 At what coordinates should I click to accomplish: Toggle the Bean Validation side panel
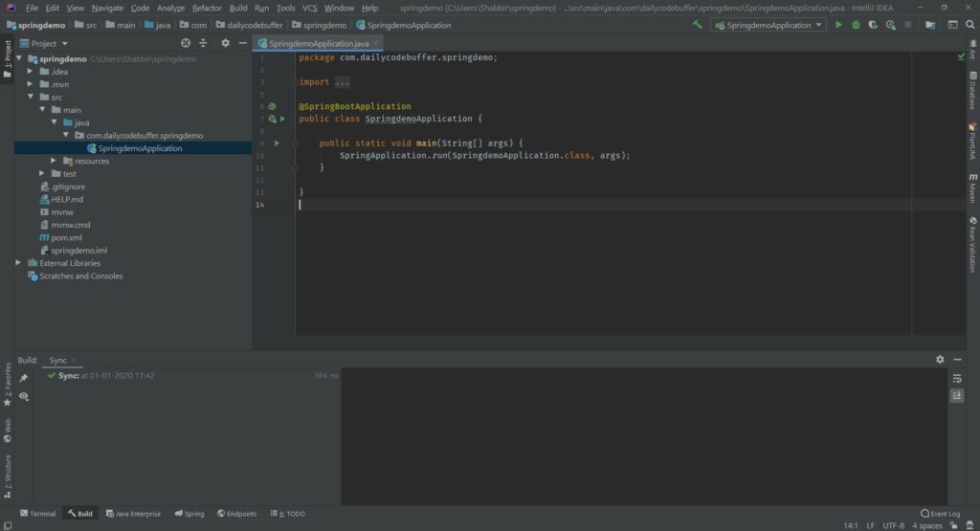973,245
